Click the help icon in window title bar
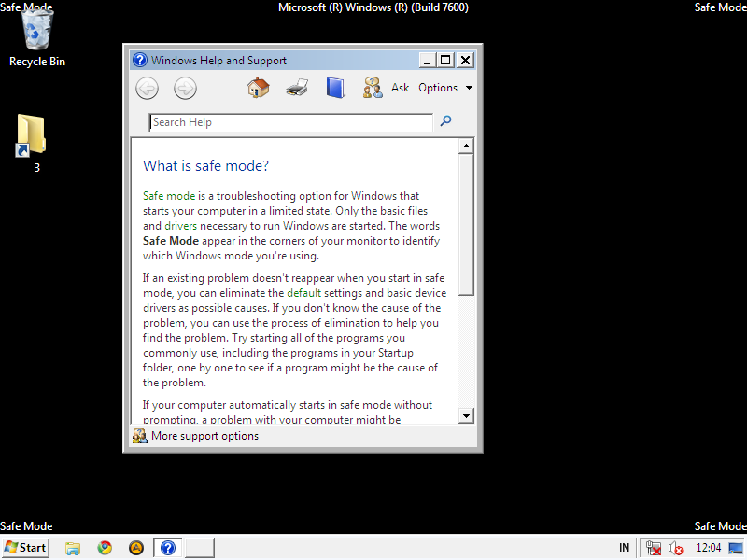747x560 pixels. pos(140,60)
